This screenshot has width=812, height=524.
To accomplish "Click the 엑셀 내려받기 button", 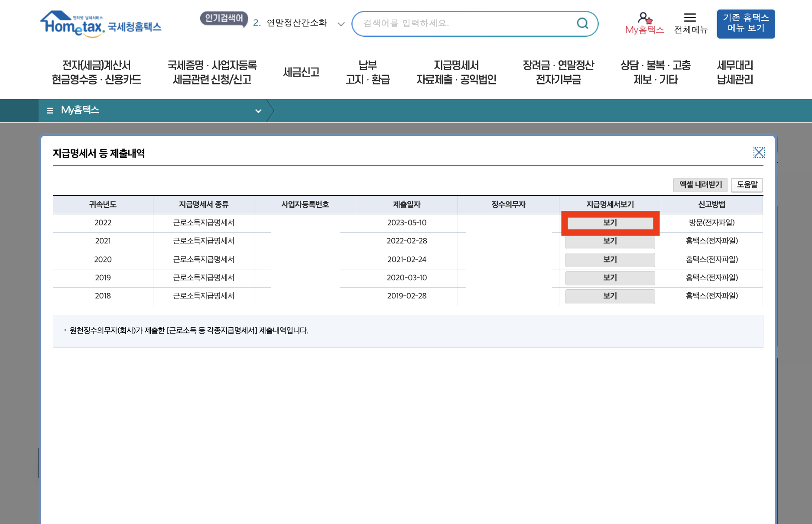I will pos(701,185).
